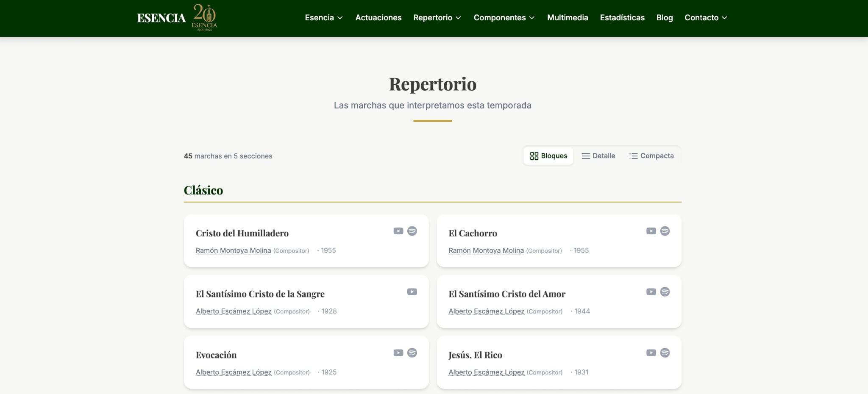This screenshot has width=868, height=394.
Task: Open Spotify link for Cristo del Humilladero
Action: pyautogui.click(x=412, y=231)
